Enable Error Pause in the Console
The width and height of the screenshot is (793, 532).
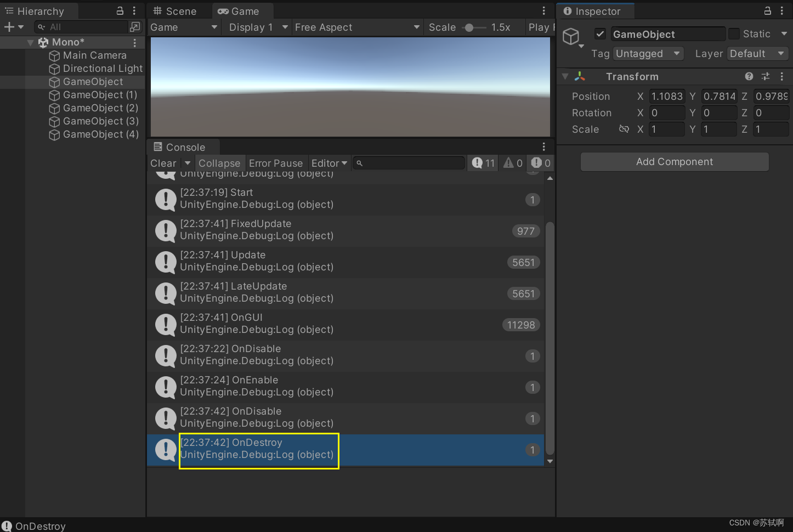(276, 163)
